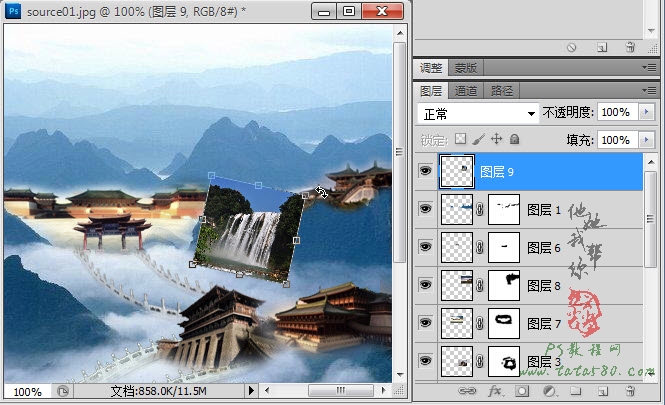This screenshot has width=665, height=405.
Task: Select the 图层 tab
Action: tap(431, 91)
